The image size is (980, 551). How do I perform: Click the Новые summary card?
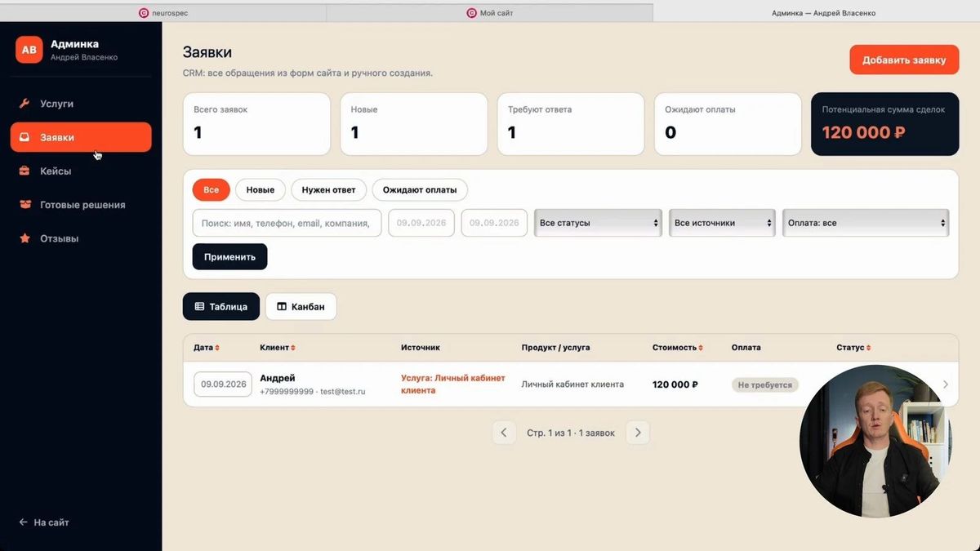click(x=413, y=124)
